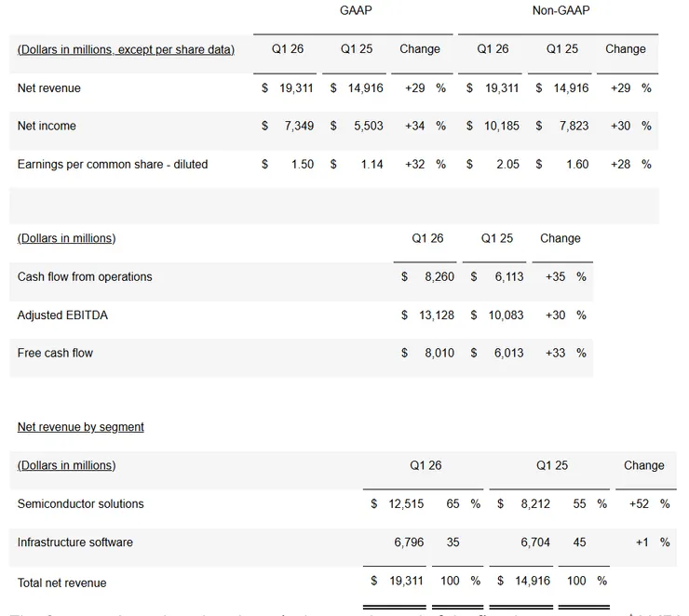Click the diluted EPS value 2.05
This screenshot has height=616, width=689.
507,164
